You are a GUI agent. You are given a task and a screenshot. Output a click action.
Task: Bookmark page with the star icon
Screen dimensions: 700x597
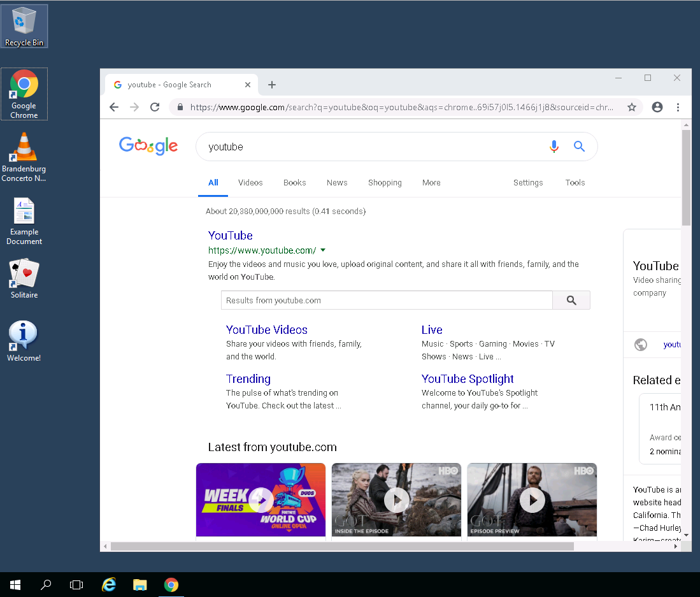(x=631, y=107)
